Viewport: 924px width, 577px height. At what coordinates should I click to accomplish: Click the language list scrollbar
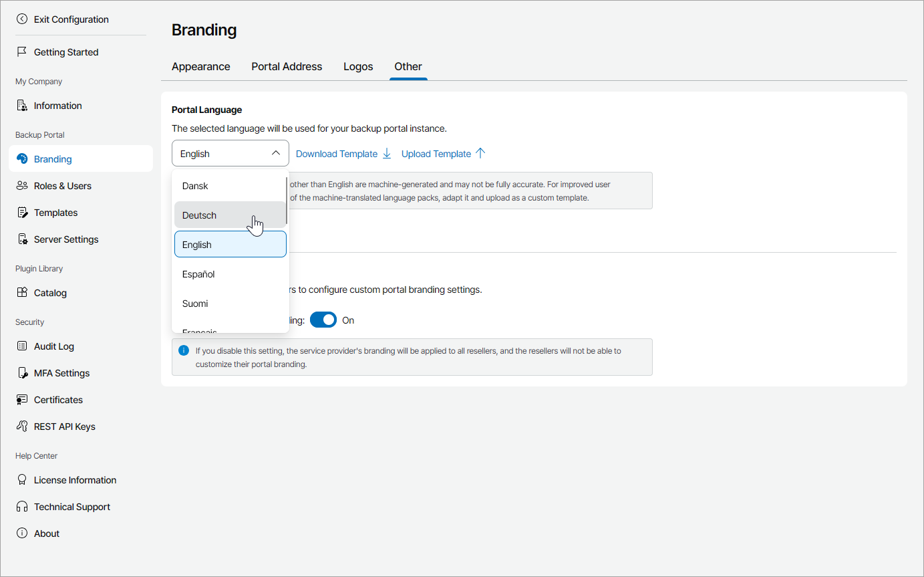tap(287, 201)
